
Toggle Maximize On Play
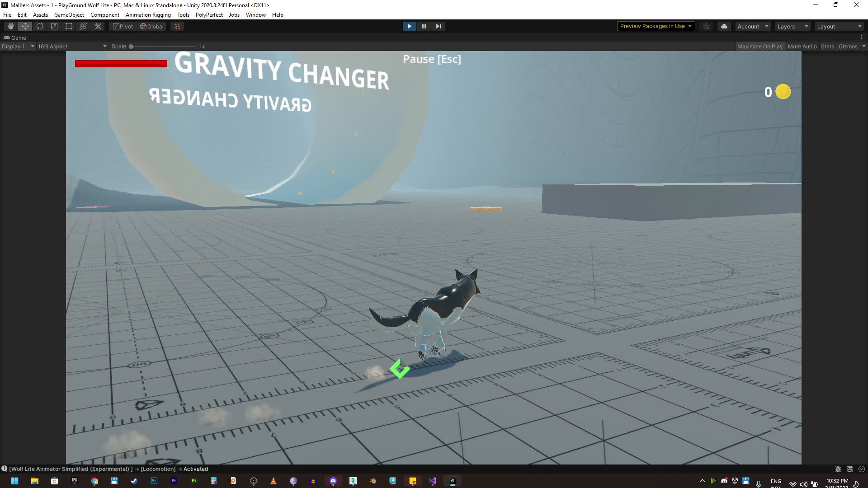[x=759, y=46]
